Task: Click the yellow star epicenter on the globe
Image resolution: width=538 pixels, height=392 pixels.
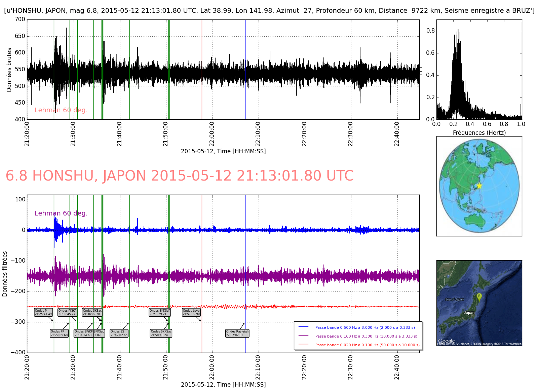Action: 479,186
